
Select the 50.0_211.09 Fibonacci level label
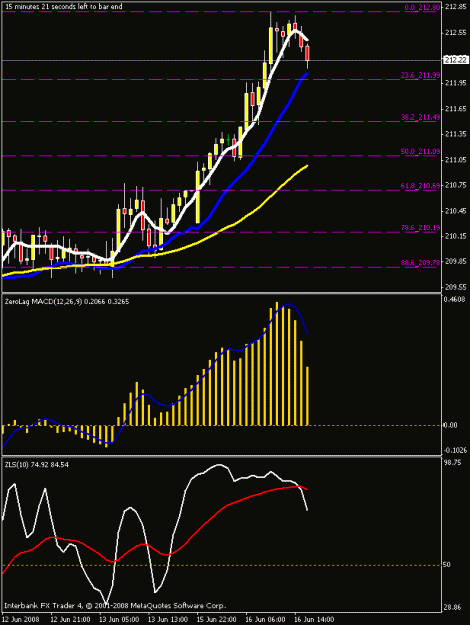[x=420, y=151]
